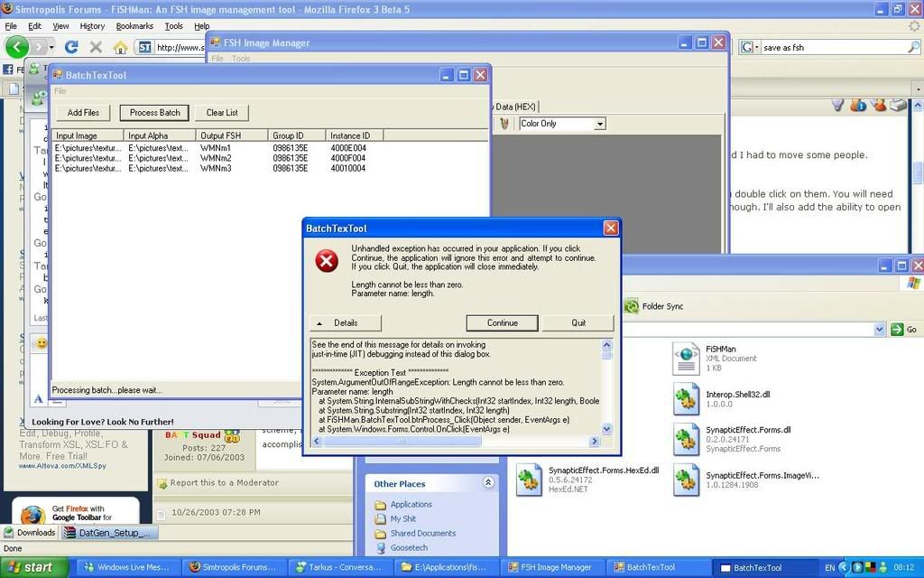The height and width of the screenshot is (578, 924).
Task: Click the ST site icon in the address bar
Action: tap(145, 47)
